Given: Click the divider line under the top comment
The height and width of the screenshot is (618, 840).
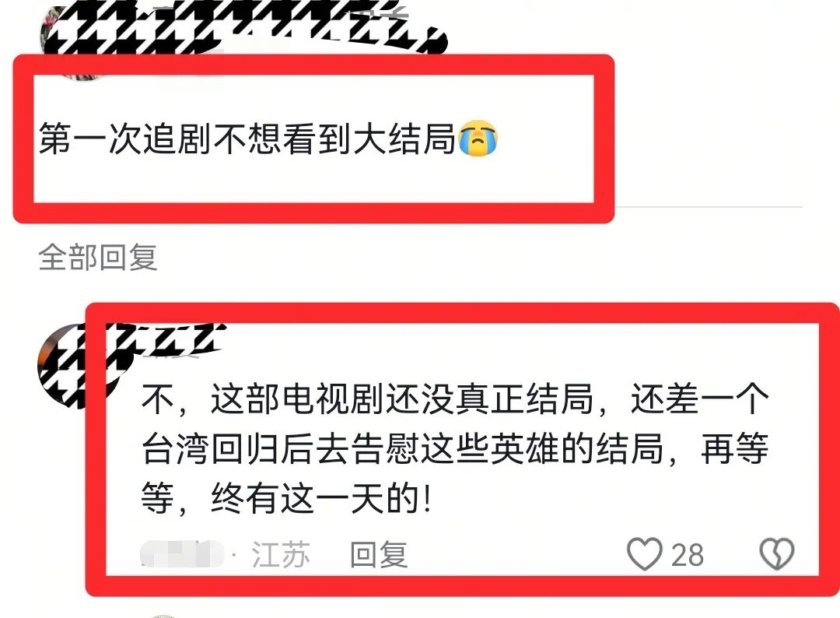Looking at the screenshot, I should (x=709, y=207).
